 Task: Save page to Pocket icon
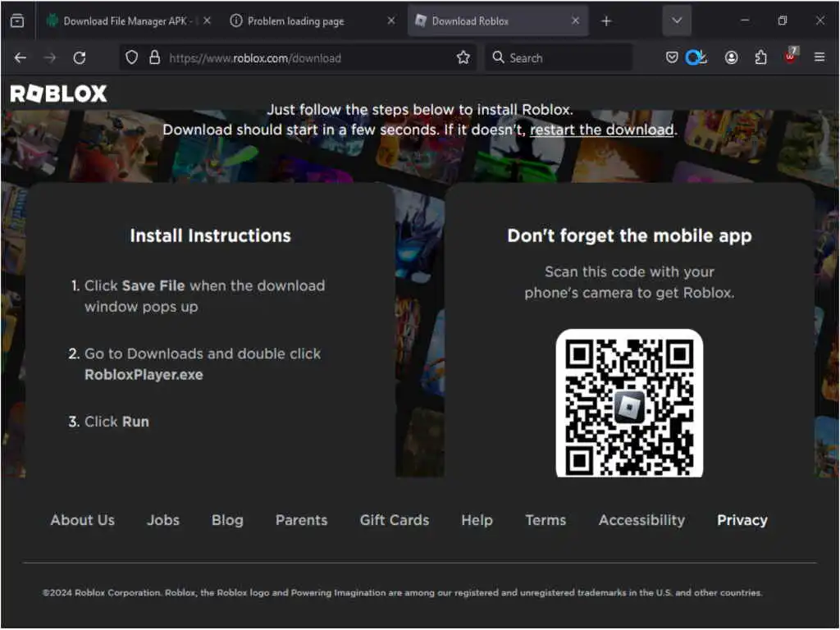tap(672, 57)
